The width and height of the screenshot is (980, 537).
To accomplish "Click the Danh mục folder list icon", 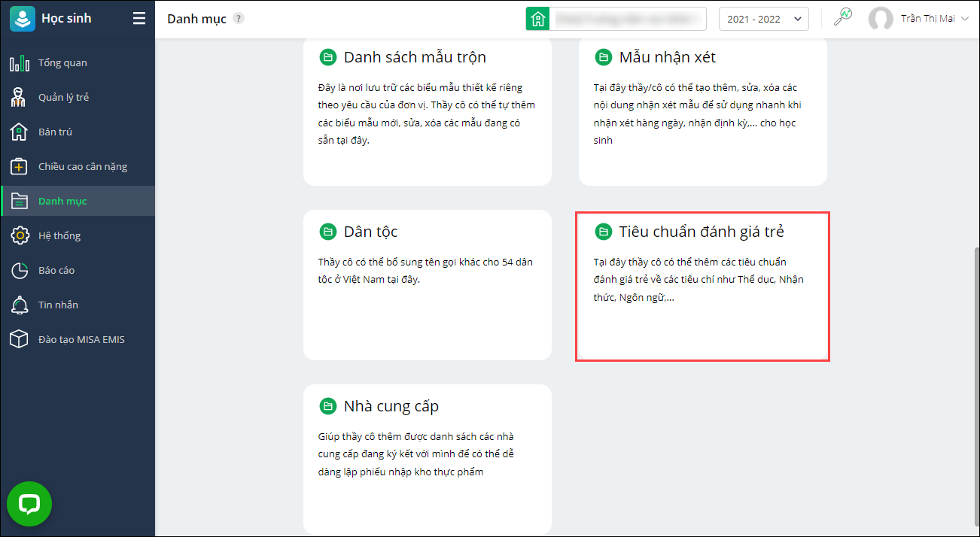I will point(20,201).
